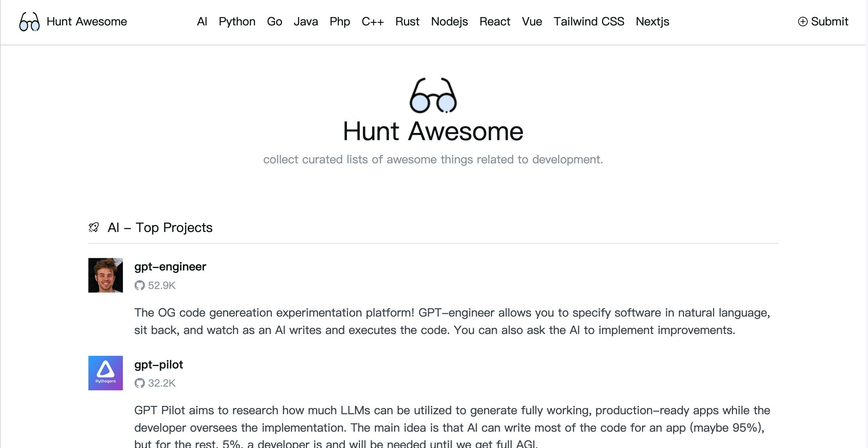Click the glasses logo in the header
Viewport: 868px width, 448px height.
(29, 22)
